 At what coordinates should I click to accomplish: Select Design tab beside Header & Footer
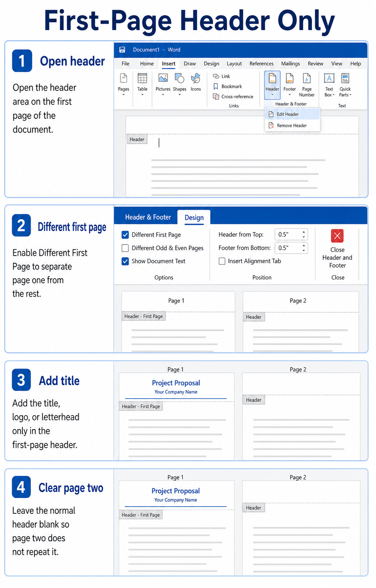pos(194,218)
